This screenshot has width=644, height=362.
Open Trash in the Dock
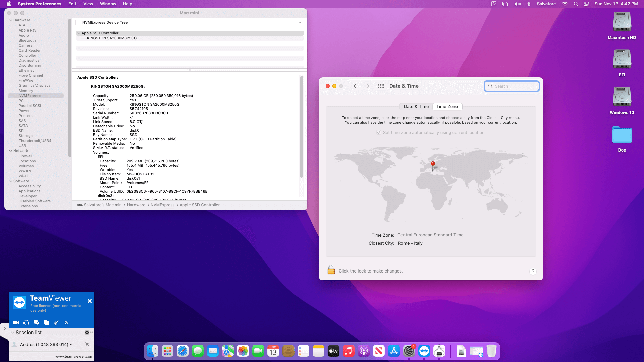(x=491, y=351)
